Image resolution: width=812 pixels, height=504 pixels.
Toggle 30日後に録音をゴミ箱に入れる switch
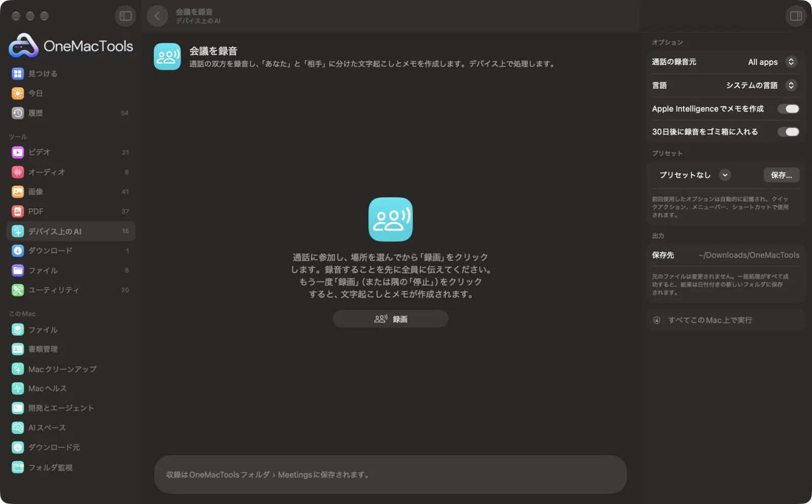point(789,132)
